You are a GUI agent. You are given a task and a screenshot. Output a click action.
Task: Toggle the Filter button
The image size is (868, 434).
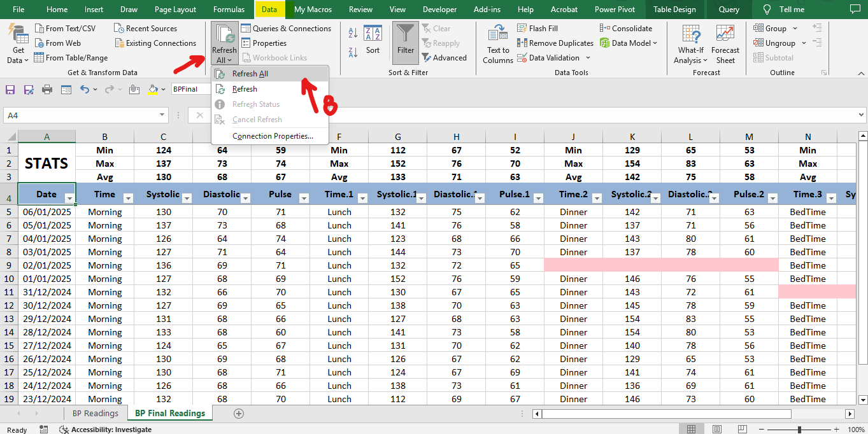tap(405, 43)
